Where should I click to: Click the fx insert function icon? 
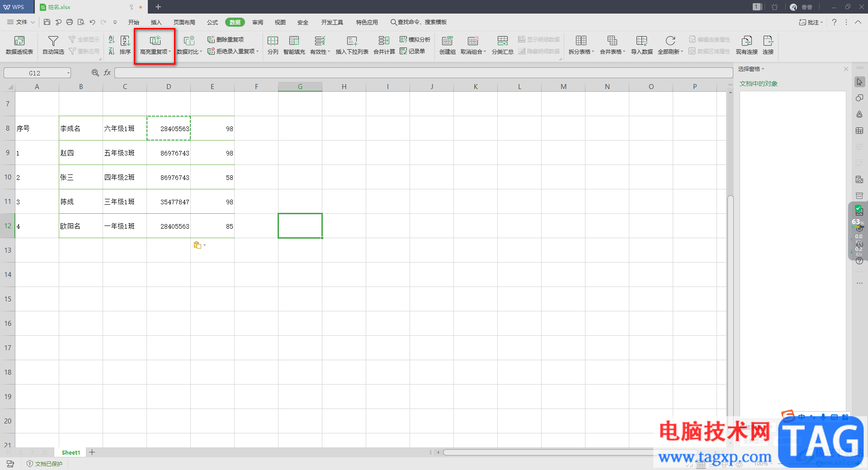107,73
